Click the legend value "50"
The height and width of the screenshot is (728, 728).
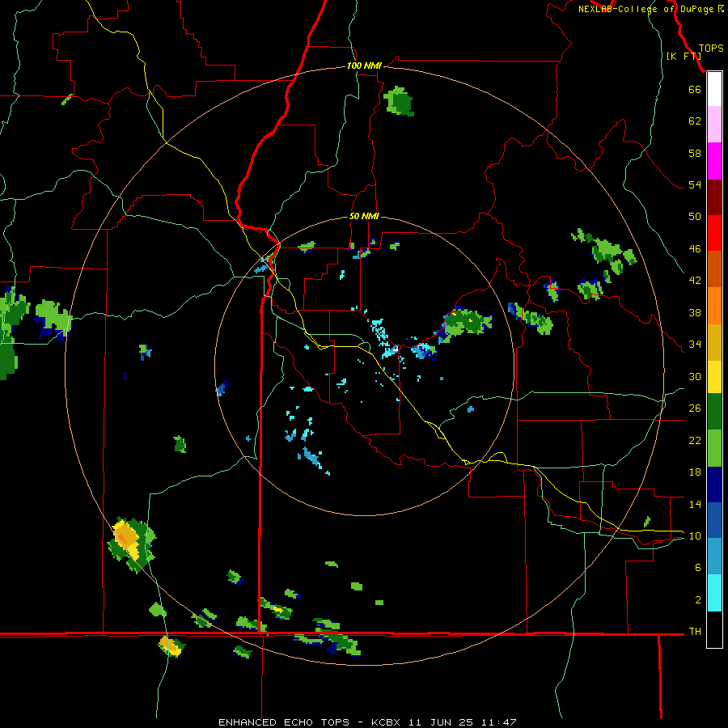point(695,217)
